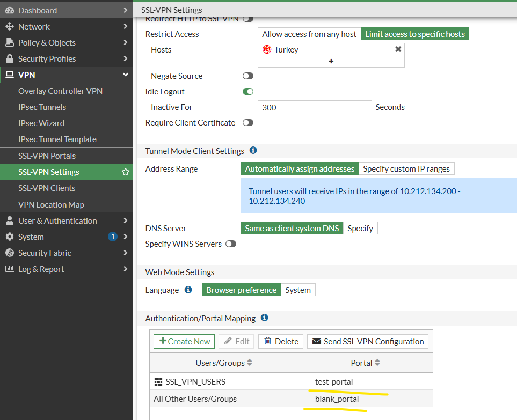Image resolution: width=517 pixels, height=420 pixels.
Task: Select All Other Users/Groups row
Action: 291,399
